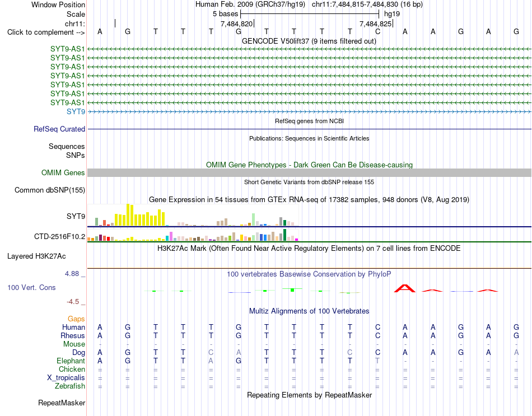Select the X_tropicalis alignment row label

coord(66,378)
